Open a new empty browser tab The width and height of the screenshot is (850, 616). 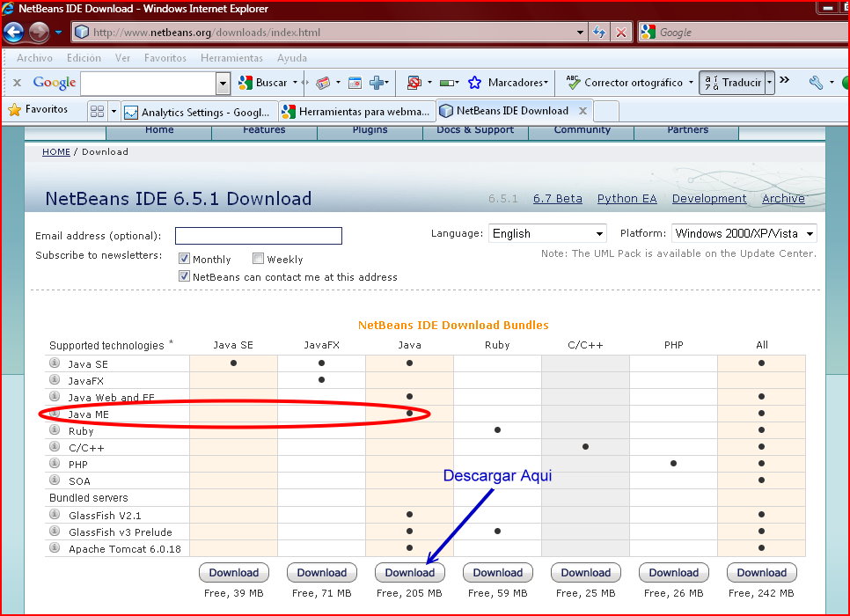click(x=606, y=111)
